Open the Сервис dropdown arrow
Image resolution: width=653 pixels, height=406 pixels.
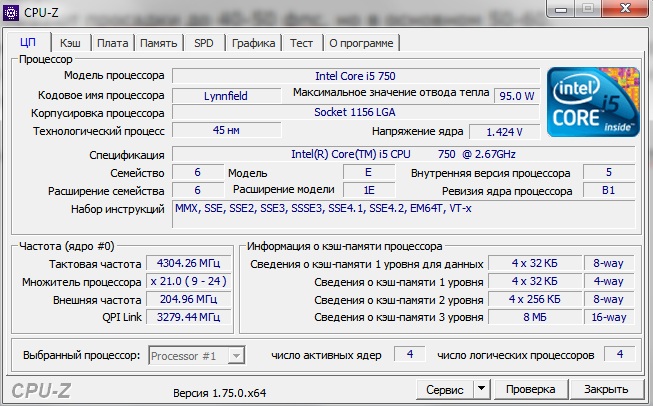click(481, 389)
